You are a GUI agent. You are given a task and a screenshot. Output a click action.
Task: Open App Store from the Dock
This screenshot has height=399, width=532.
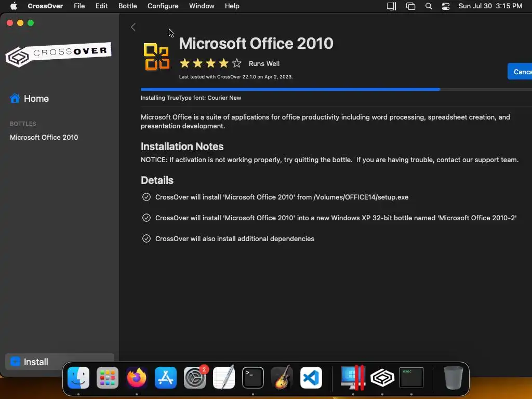(x=166, y=378)
